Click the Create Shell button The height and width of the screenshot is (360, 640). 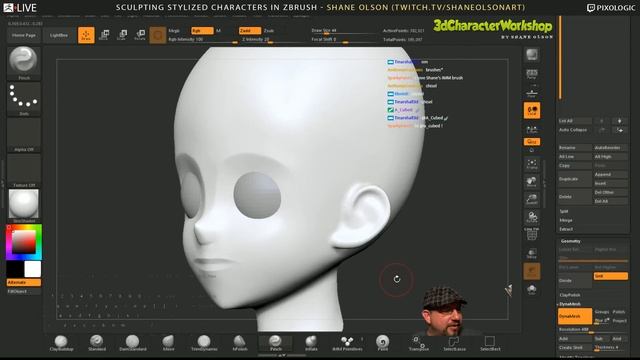pyautogui.click(x=575, y=347)
